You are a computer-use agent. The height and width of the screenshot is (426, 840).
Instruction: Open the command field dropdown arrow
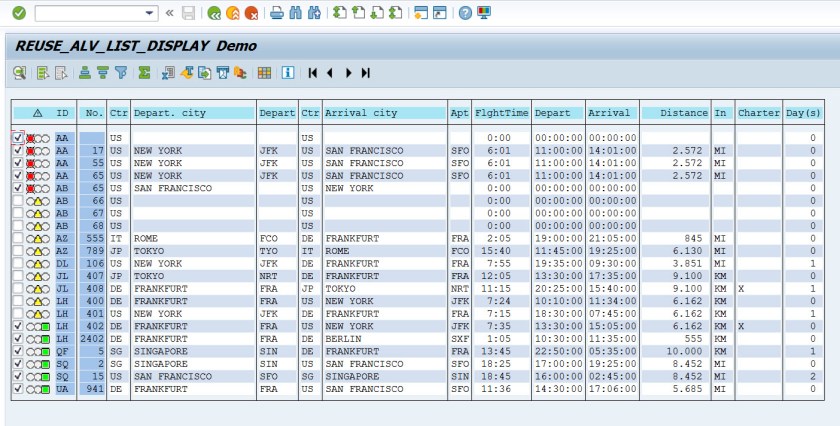click(150, 13)
